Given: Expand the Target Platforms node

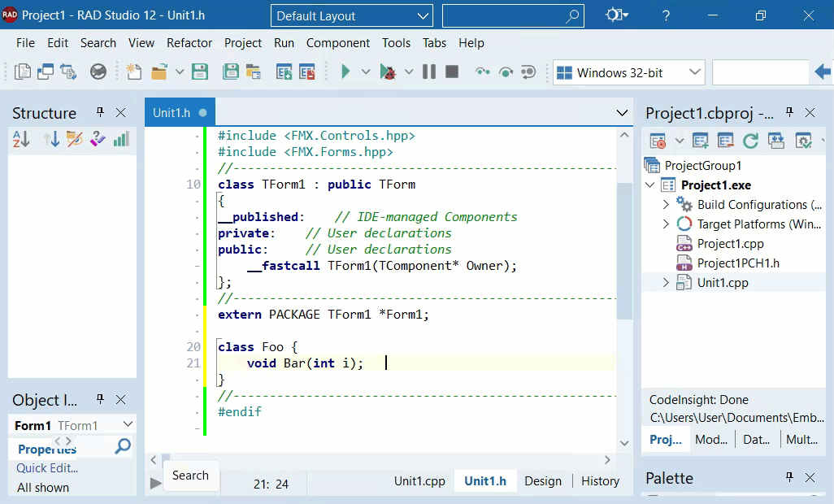Looking at the screenshot, I should pos(666,224).
